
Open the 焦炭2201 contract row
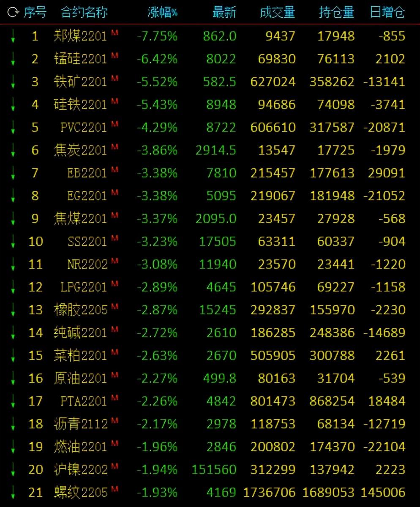pos(80,150)
